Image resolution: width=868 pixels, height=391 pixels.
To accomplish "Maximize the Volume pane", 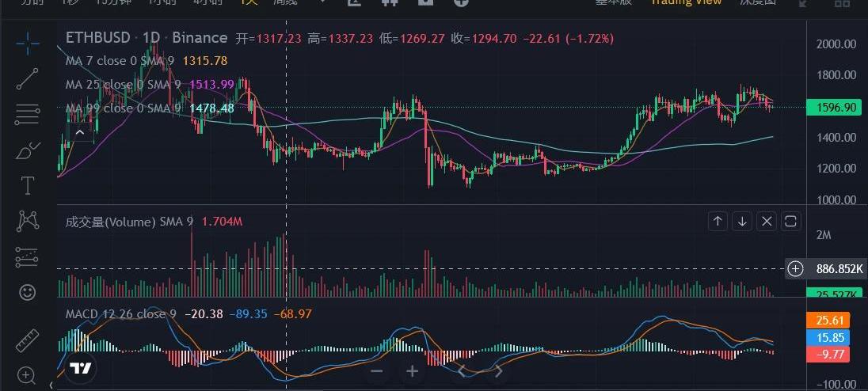I will tap(791, 222).
